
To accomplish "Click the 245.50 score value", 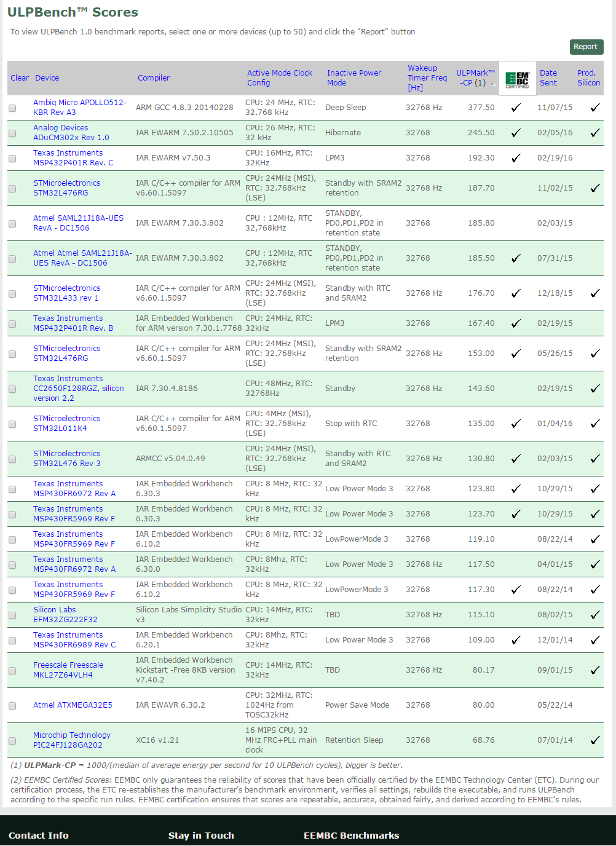I will [481, 133].
